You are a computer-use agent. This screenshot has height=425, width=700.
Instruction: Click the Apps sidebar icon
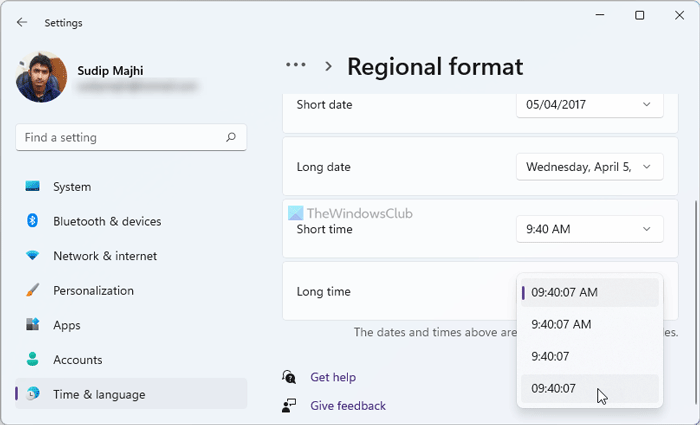click(33, 325)
